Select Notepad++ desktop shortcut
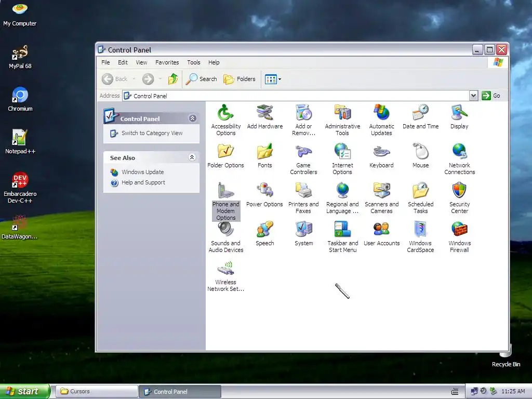The width and height of the screenshot is (532, 399). 20,142
